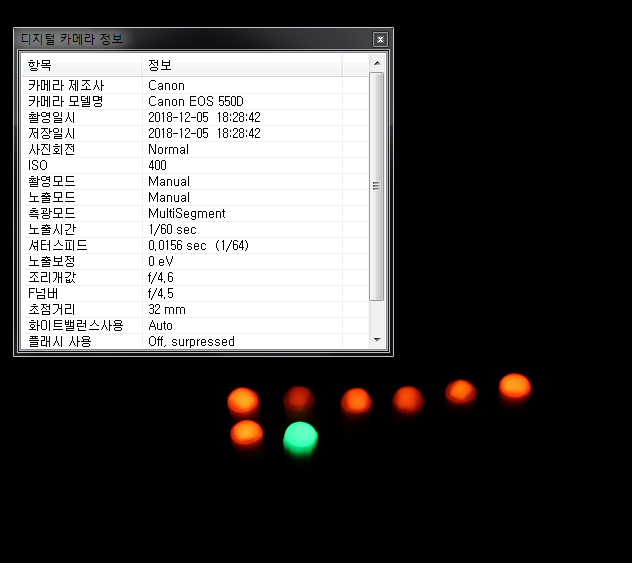Click the 정보 column header
This screenshot has height=563, width=632.
point(241,65)
